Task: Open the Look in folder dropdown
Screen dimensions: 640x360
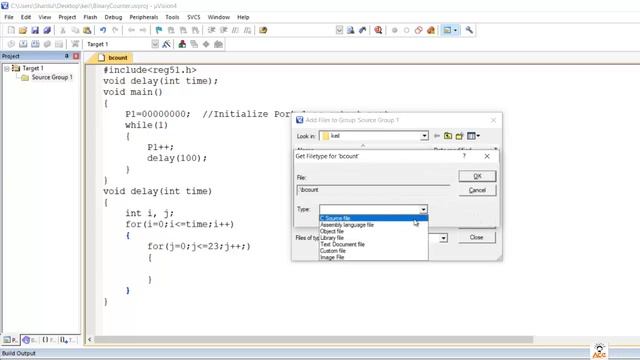Action: (424, 136)
